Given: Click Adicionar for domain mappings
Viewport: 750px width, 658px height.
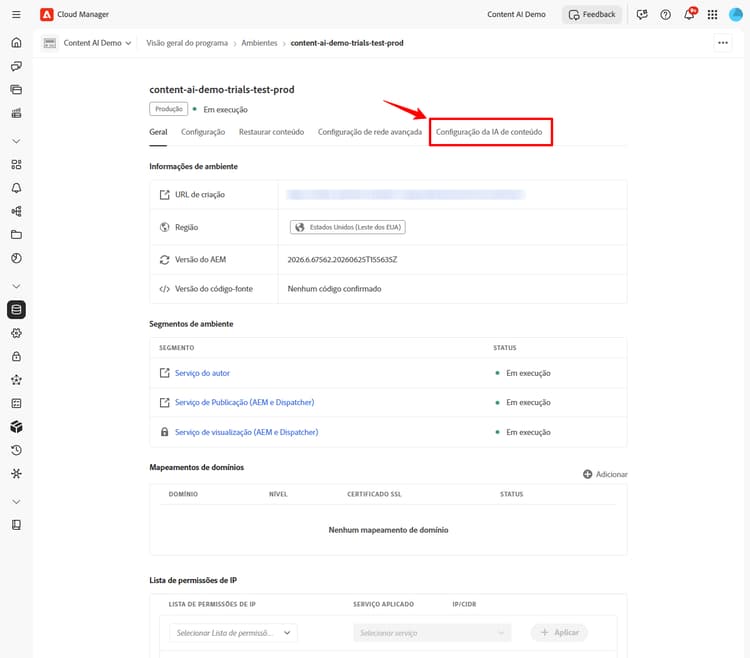Looking at the screenshot, I should [605, 474].
